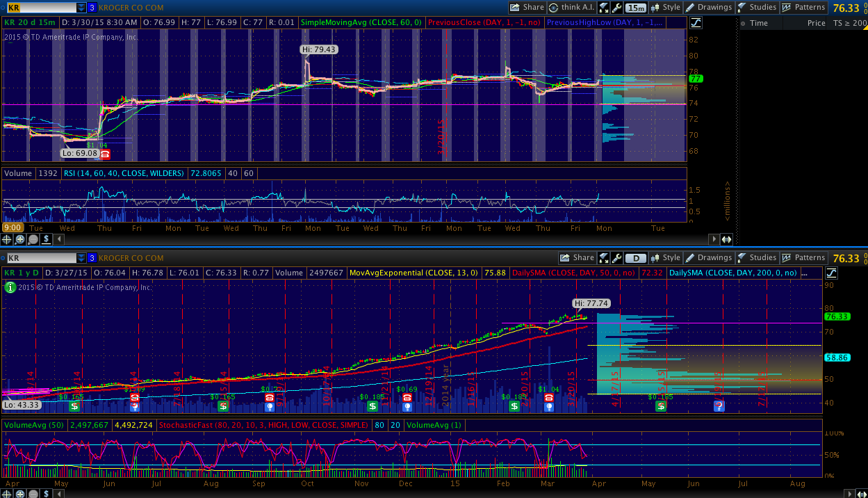Expand the upper KR symbol dropdown arrow

click(81, 8)
